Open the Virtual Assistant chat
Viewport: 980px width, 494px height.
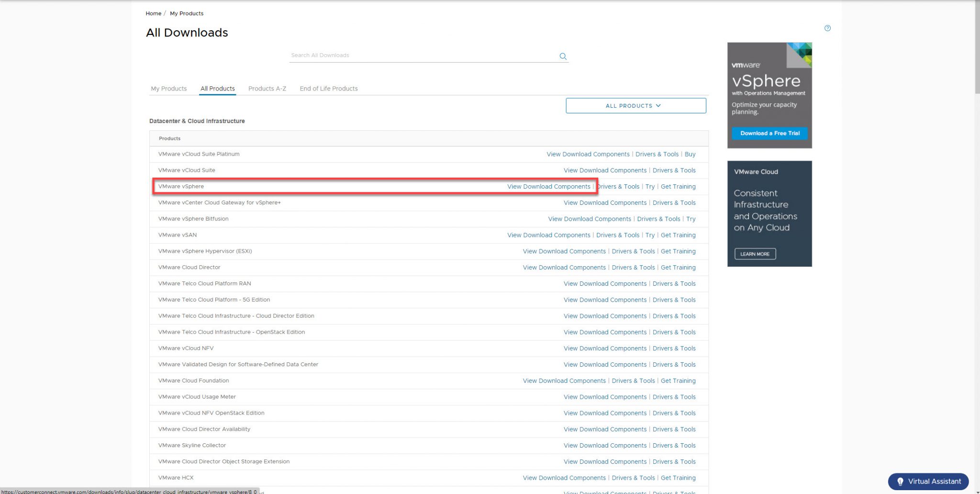[x=928, y=482]
